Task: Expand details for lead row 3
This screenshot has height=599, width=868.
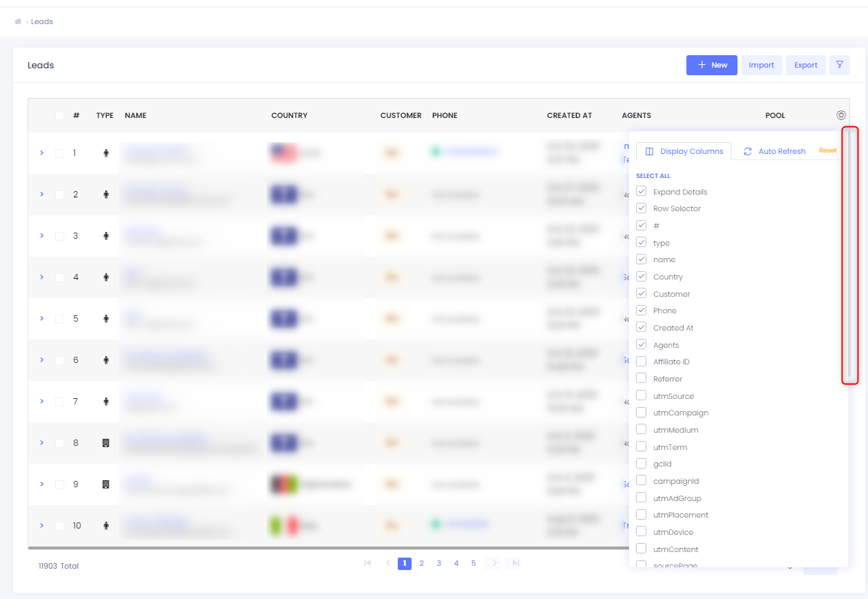Action: point(41,236)
